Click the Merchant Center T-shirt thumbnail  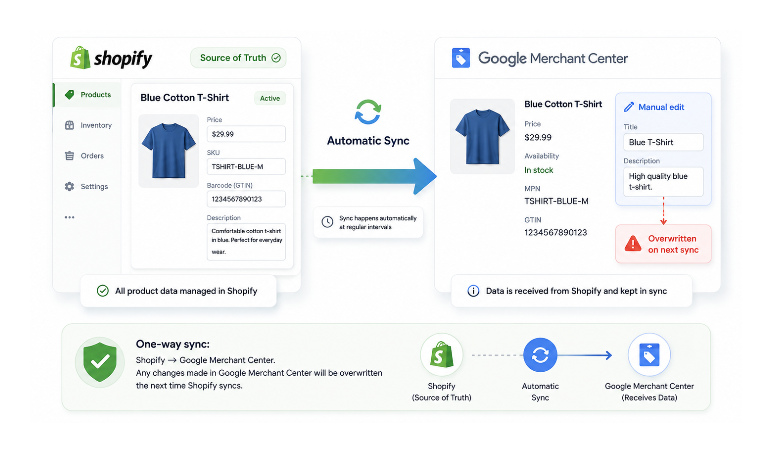482,136
